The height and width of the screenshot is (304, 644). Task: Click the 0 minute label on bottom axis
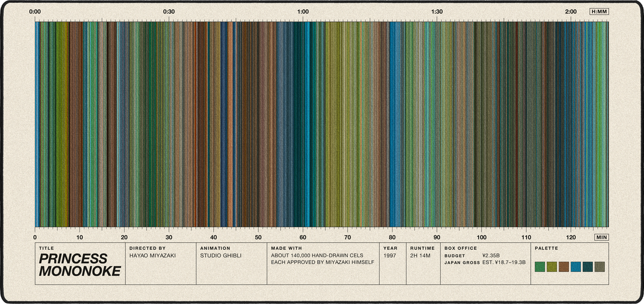[35, 237]
